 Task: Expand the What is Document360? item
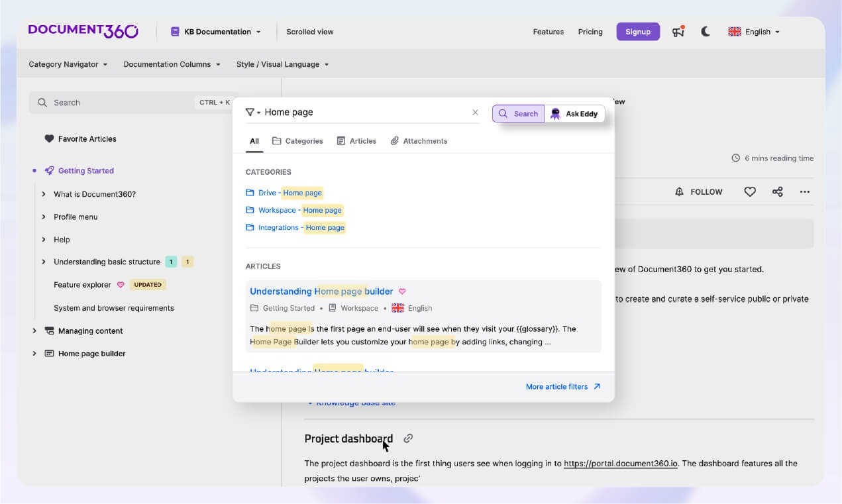(44, 194)
